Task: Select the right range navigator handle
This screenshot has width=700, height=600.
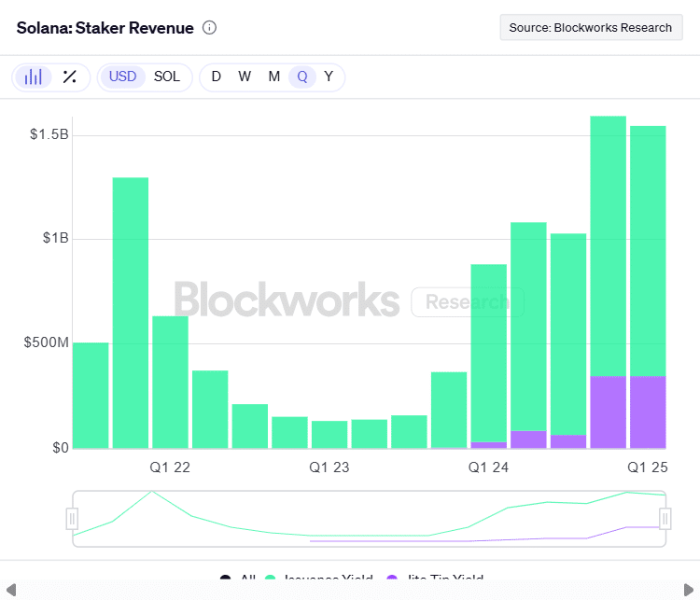Action: tap(665, 518)
